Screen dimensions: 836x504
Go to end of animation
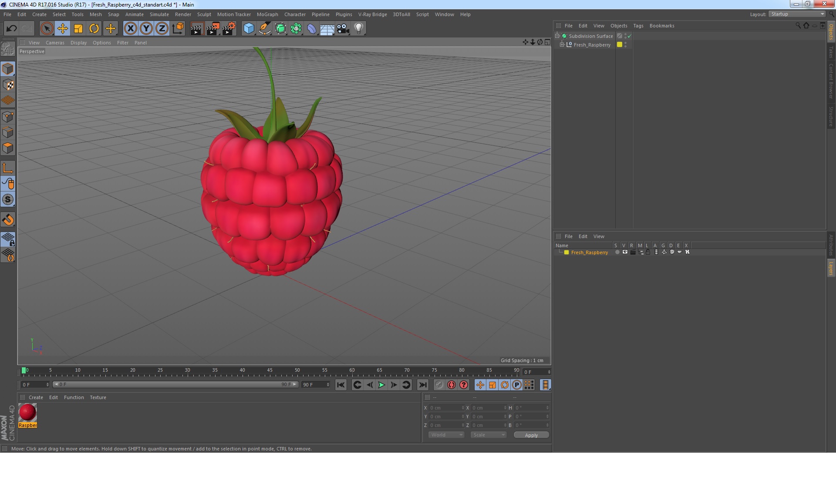(x=422, y=385)
